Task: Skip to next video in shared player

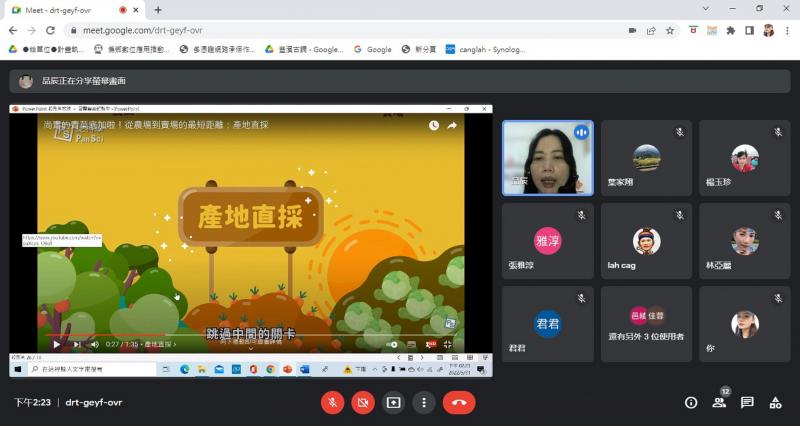Action: (77, 344)
